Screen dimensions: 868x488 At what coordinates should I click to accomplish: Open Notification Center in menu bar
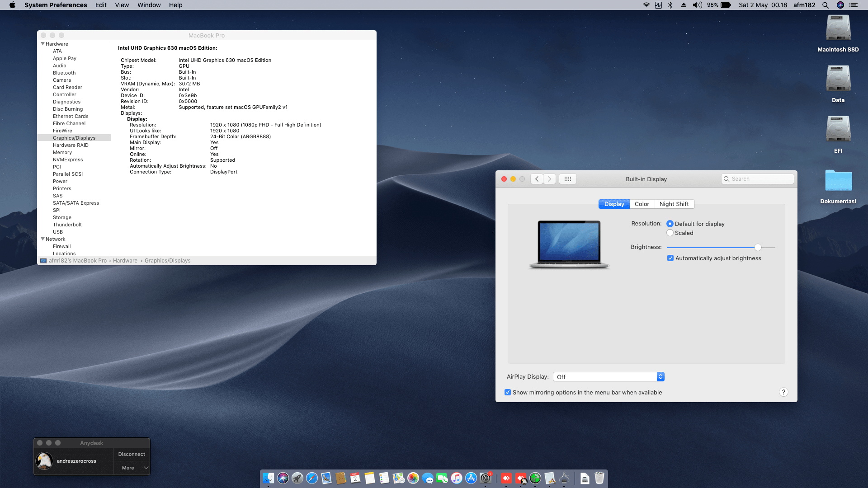pos(854,5)
